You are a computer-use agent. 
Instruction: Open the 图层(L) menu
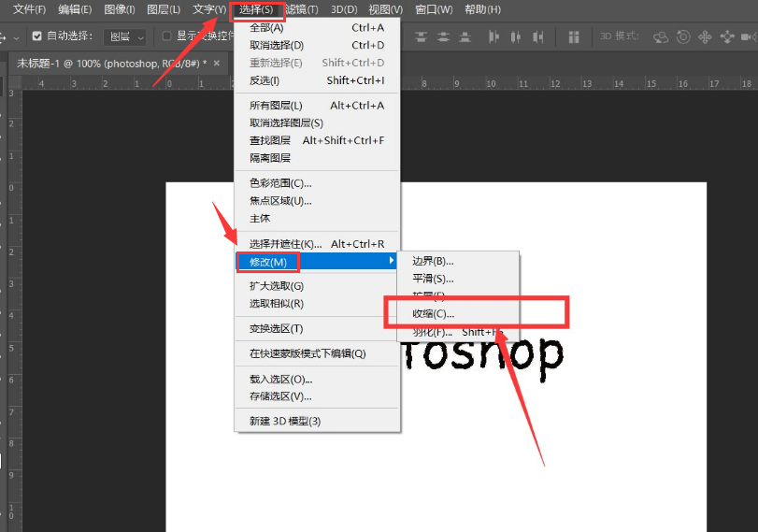tap(164, 9)
